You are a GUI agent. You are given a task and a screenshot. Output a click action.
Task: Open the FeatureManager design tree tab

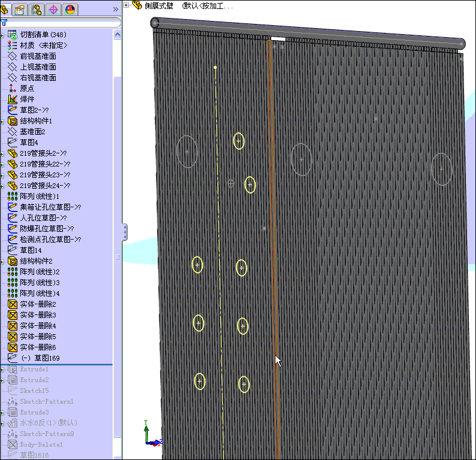(x=4, y=10)
